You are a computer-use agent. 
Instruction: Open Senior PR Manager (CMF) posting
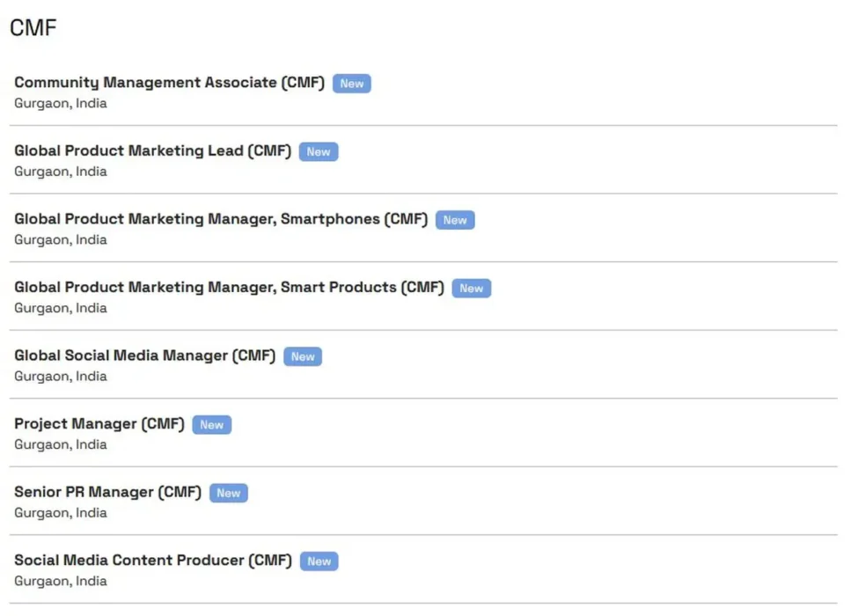pos(107,492)
